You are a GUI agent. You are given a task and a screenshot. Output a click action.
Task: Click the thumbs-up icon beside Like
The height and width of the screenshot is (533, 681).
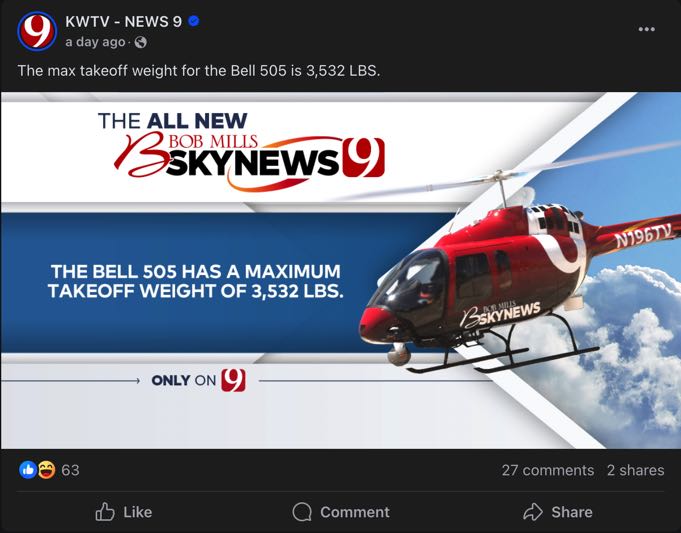coord(105,512)
